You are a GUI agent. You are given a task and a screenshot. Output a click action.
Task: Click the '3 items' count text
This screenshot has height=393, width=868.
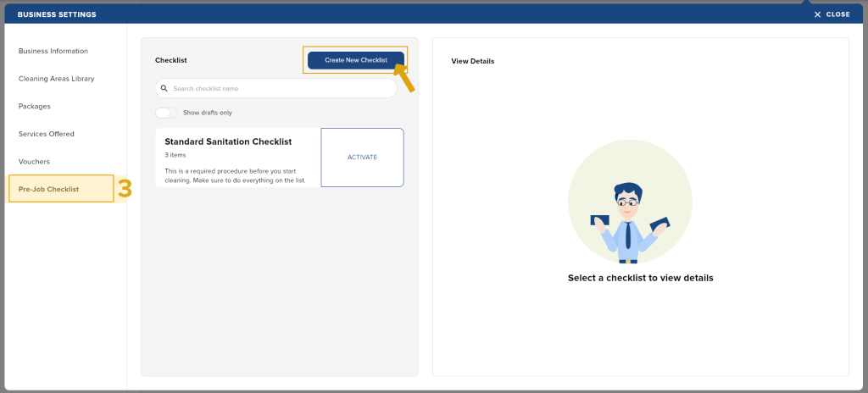click(x=175, y=155)
